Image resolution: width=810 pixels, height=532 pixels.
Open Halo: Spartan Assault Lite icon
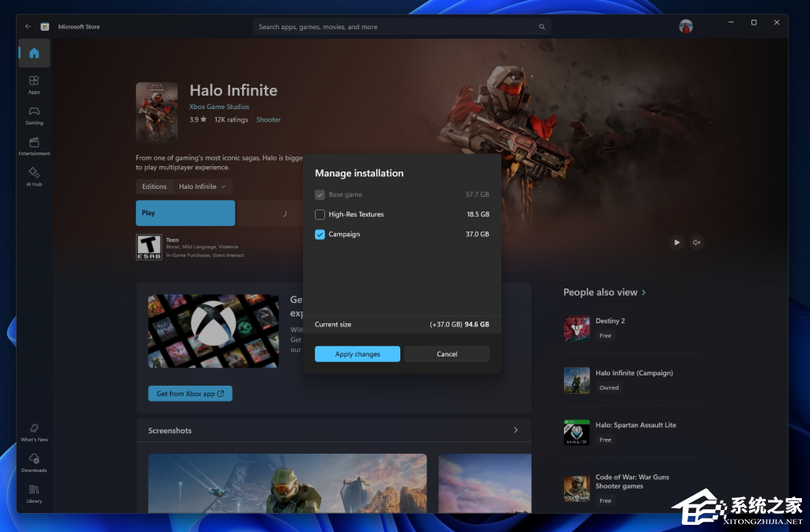(577, 432)
